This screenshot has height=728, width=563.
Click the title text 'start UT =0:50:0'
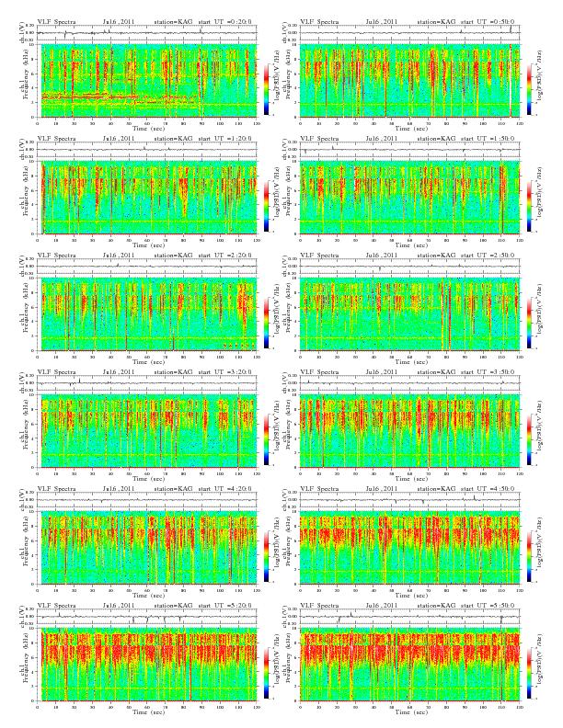tap(488, 21)
